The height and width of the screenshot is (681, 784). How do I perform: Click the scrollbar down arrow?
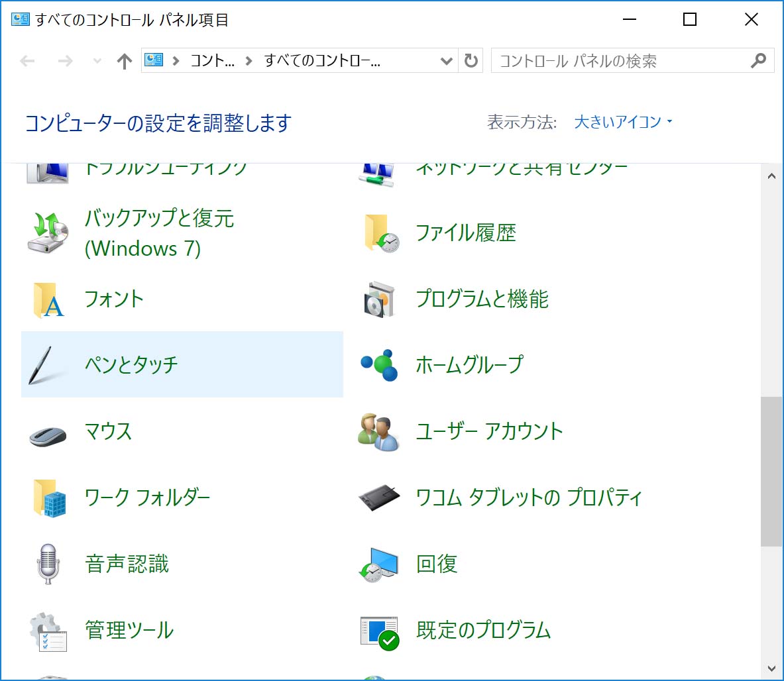[771, 669]
